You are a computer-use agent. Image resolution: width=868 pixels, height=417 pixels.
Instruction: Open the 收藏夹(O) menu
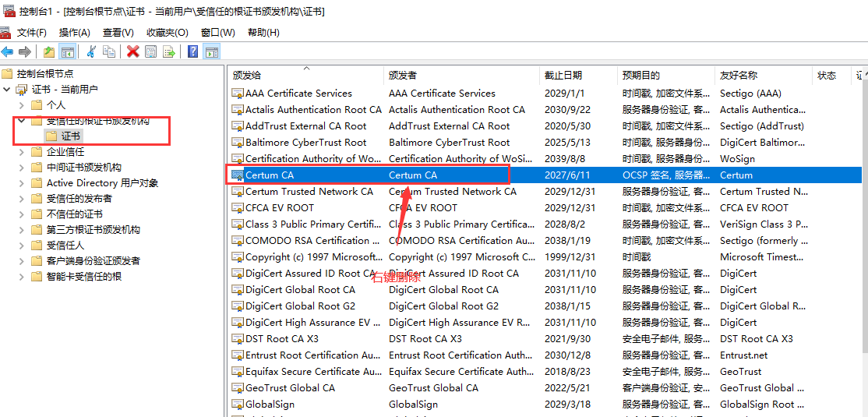click(x=168, y=33)
